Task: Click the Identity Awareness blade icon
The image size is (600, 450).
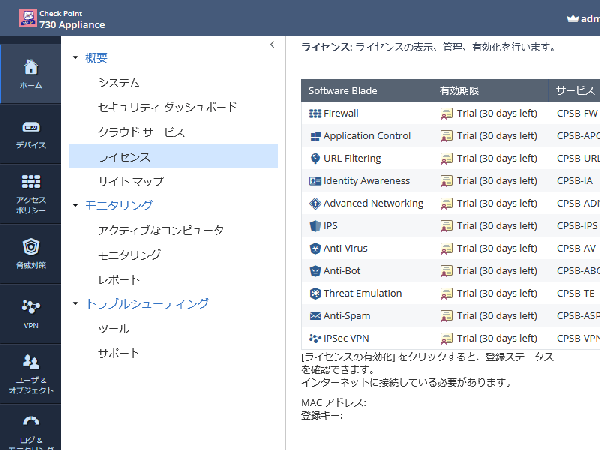Action: tap(315, 181)
